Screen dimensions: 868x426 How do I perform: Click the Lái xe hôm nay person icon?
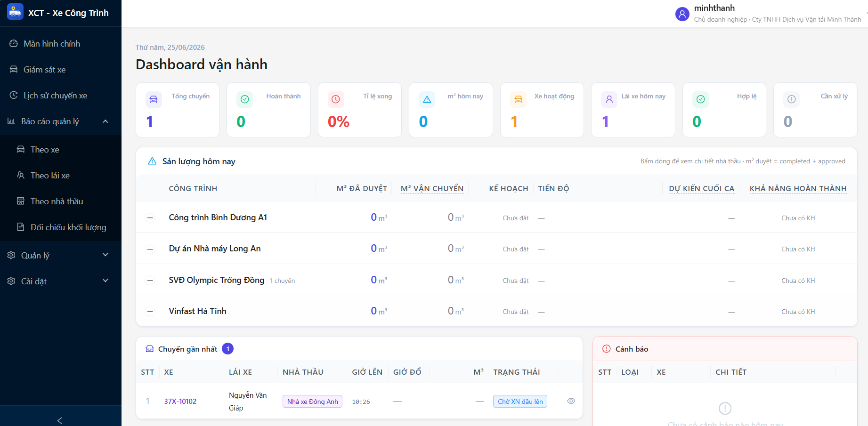pyautogui.click(x=609, y=99)
